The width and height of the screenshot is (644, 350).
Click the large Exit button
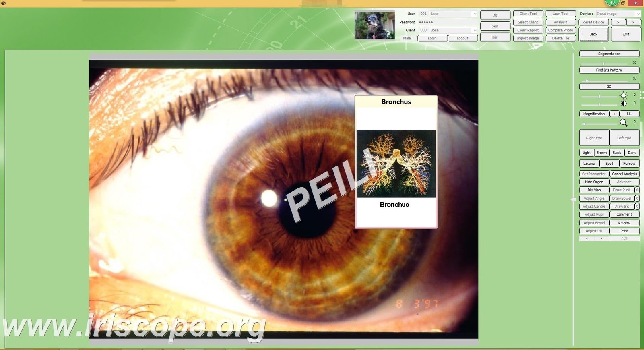tap(626, 34)
